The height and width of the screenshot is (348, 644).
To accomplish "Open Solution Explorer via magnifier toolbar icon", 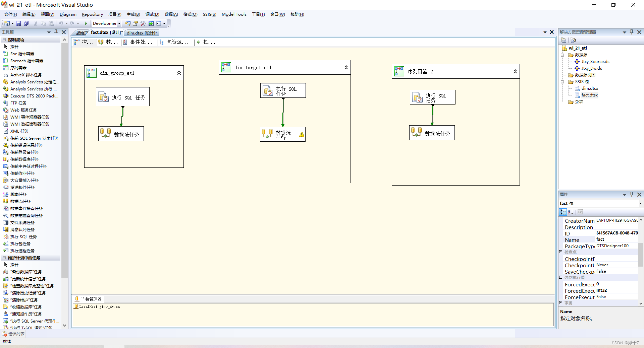I will [128, 23].
